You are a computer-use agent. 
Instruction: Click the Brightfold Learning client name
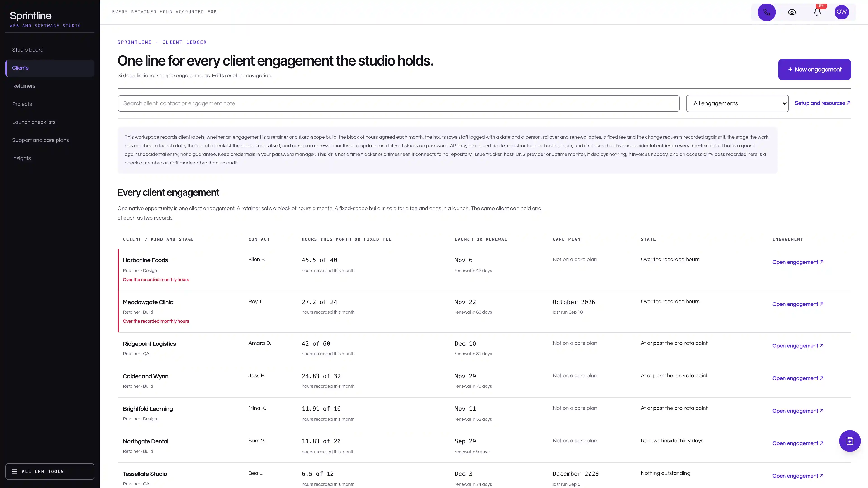pyautogui.click(x=148, y=409)
